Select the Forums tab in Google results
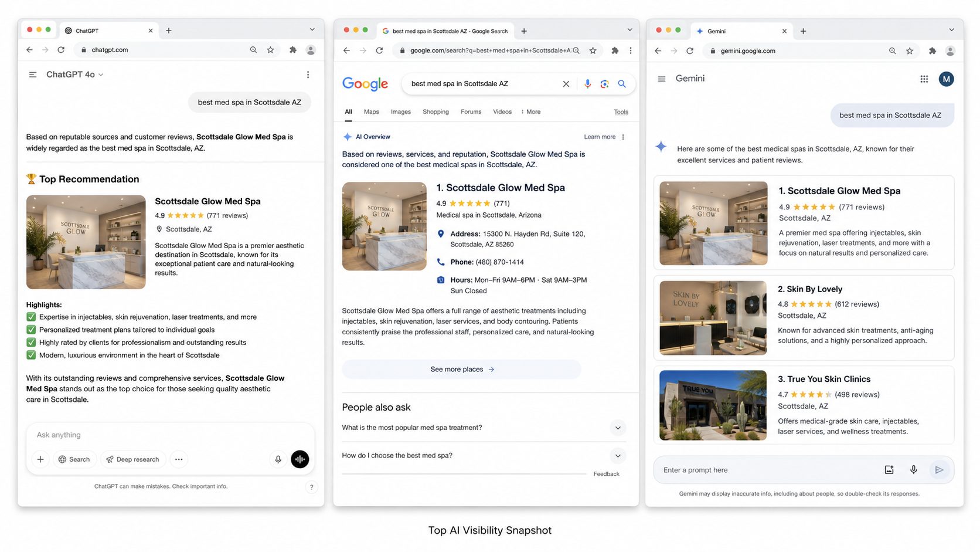This screenshot has width=980, height=552. pos(471,112)
